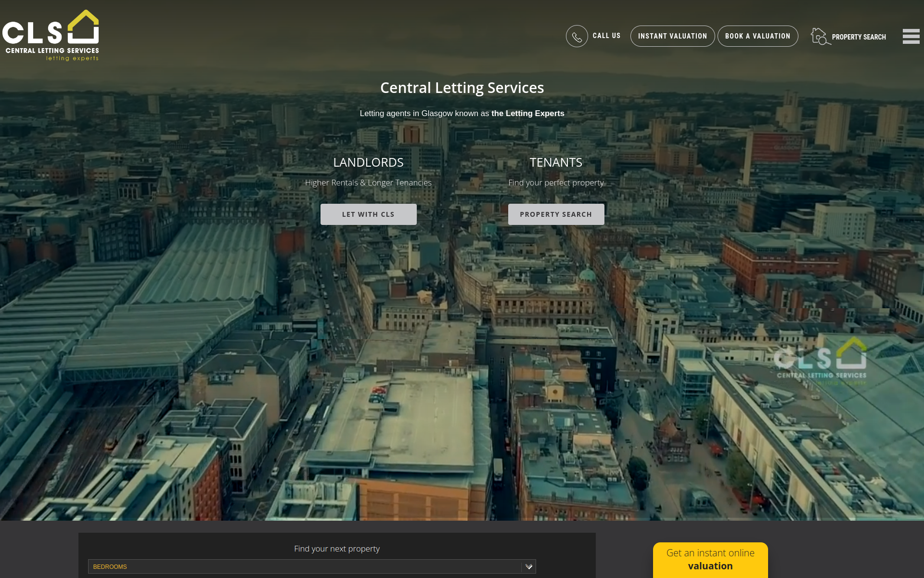Image resolution: width=924 pixels, height=578 pixels.
Task: Click 'Find your next property' heading
Action: point(337,549)
